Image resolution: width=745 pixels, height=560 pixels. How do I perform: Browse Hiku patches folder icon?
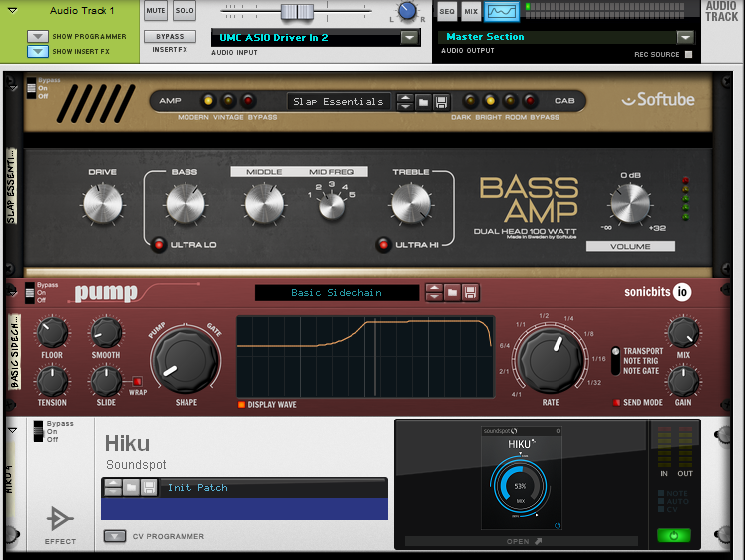pyautogui.click(x=131, y=488)
